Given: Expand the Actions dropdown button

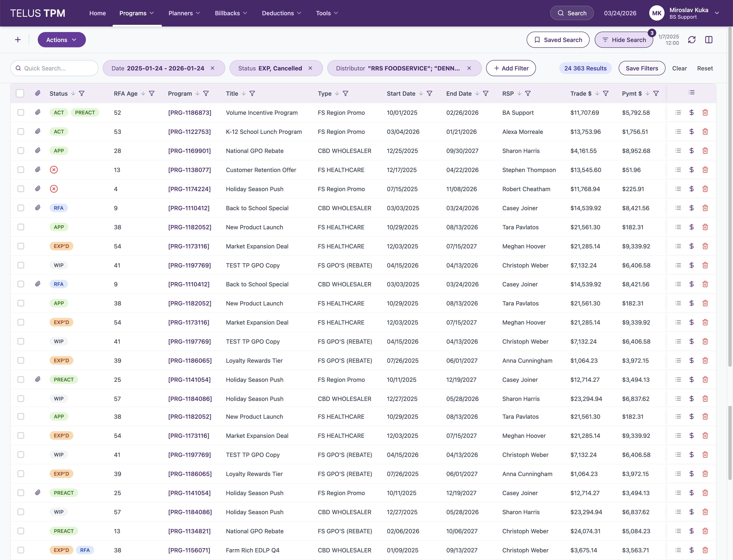Looking at the screenshot, I should (61, 40).
